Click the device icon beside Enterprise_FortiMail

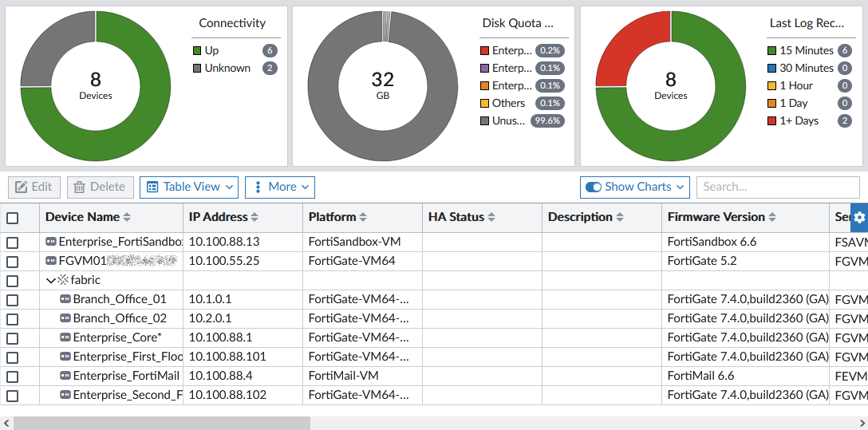click(65, 376)
